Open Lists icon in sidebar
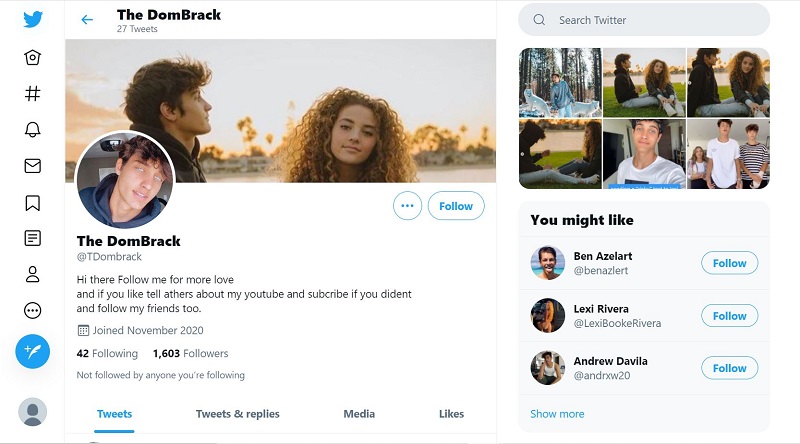The image size is (800, 444). point(33,238)
